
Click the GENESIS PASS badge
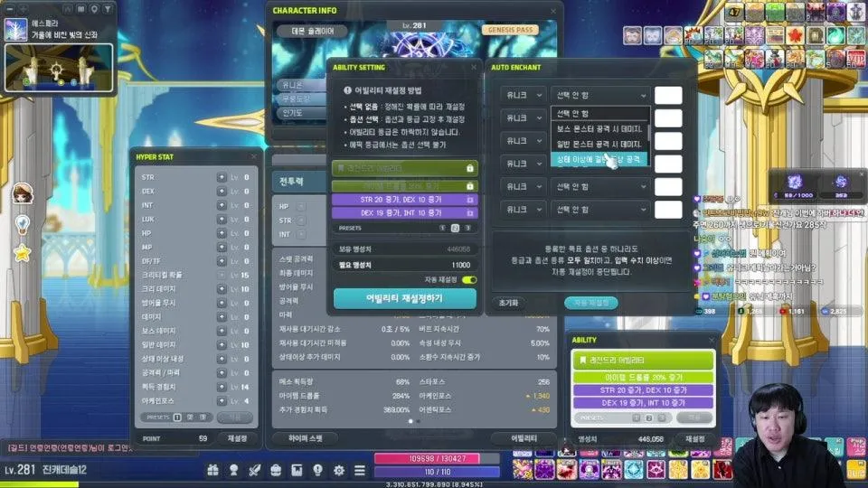tap(510, 30)
